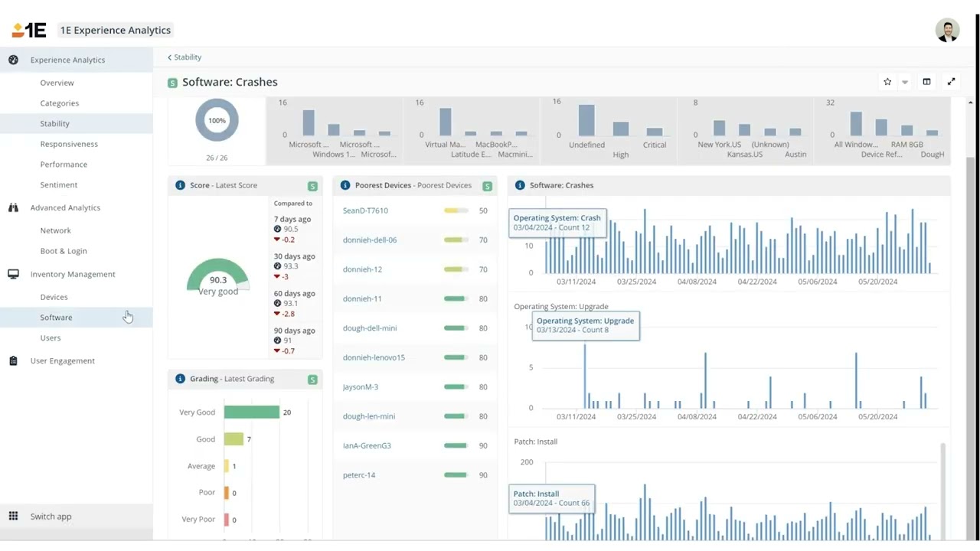
Task: Click Advanced Analytics binoculars icon
Action: pos(13,207)
